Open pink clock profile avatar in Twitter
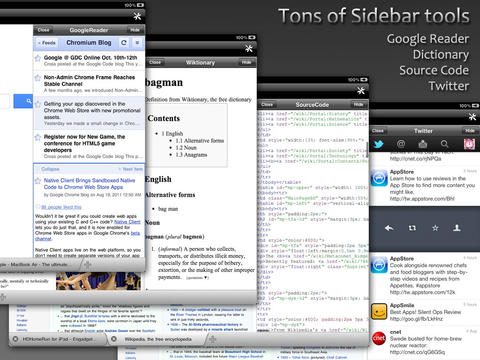 pos(469,144)
